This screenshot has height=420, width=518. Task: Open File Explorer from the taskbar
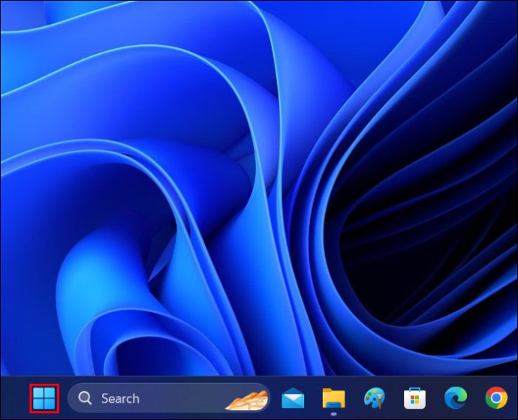tap(333, 397)
